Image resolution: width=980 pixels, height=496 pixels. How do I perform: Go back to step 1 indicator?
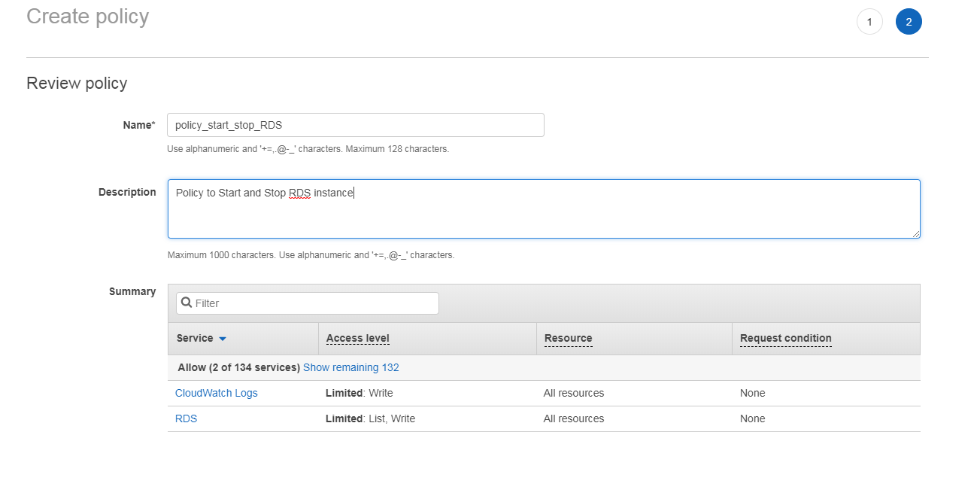tap(869, 22)
